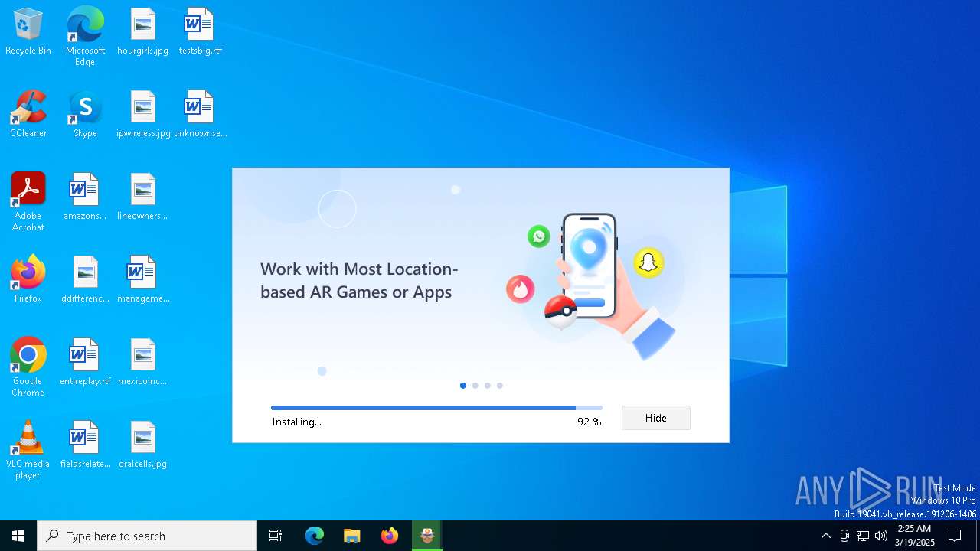Select the fourth carousel dot indicator

pyautogui.click(x=499, y=386)
